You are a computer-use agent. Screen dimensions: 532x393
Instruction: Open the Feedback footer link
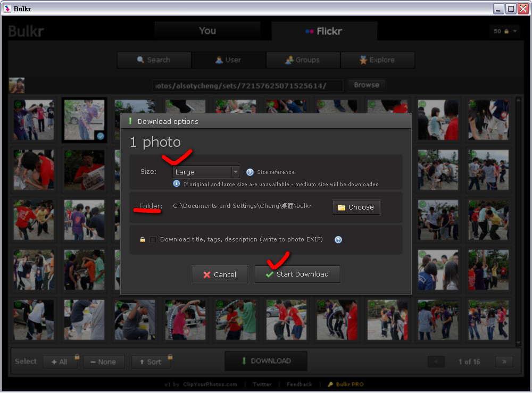point(299,384)
